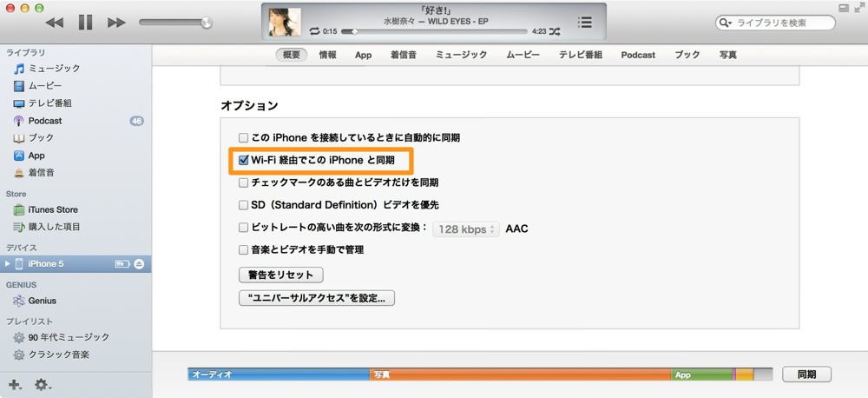Skip forward to the next track
Screen dimensions: 868x398
(116, 23)
